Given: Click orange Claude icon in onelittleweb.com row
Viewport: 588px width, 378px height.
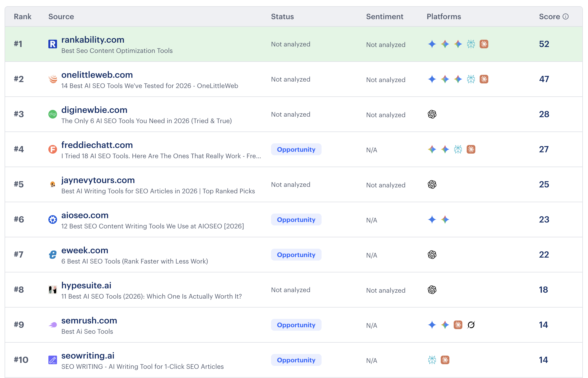Looking at the screenshot, I should (484, 79).
